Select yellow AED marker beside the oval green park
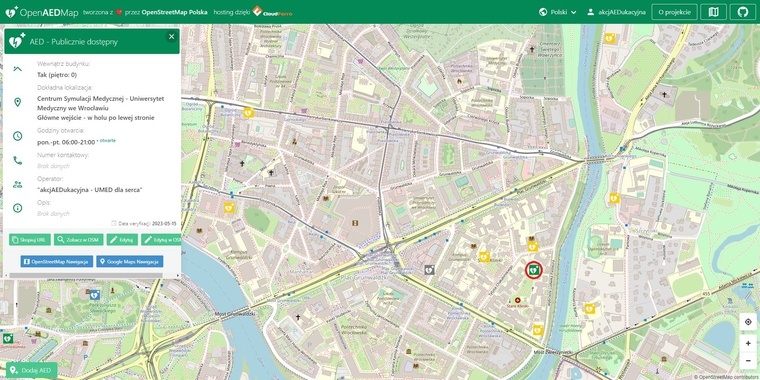Viewport: 760px width, 380px height. point(229,207)
